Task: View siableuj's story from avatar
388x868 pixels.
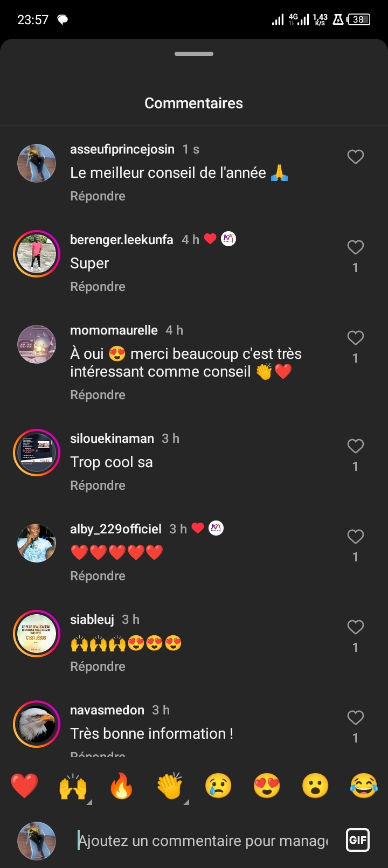Action: tap(37, 634)
